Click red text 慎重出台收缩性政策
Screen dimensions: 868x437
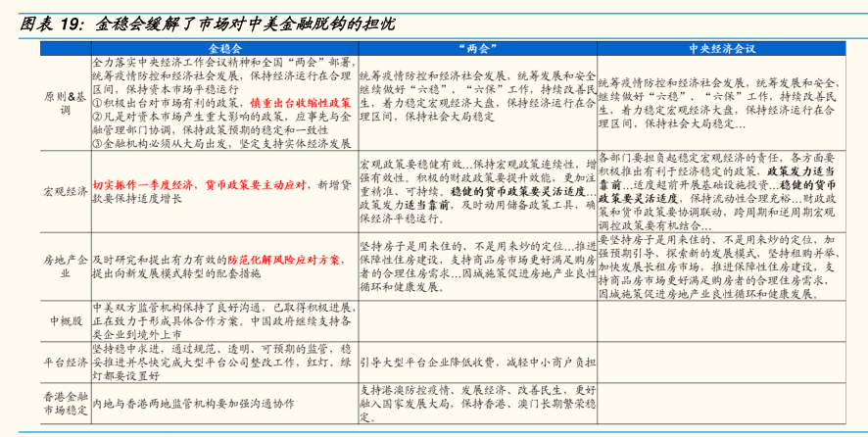point(301,102)
